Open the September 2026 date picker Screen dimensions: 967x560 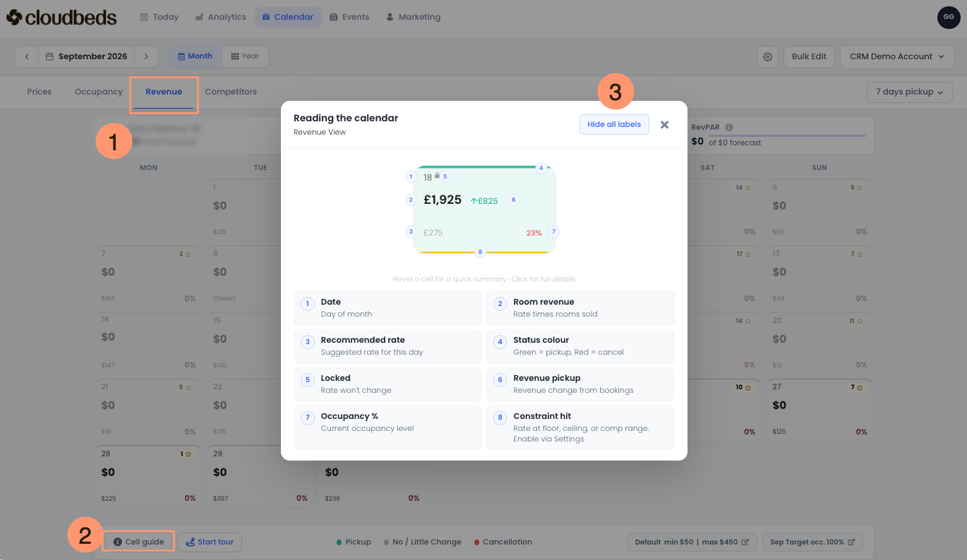coord(86,56)
